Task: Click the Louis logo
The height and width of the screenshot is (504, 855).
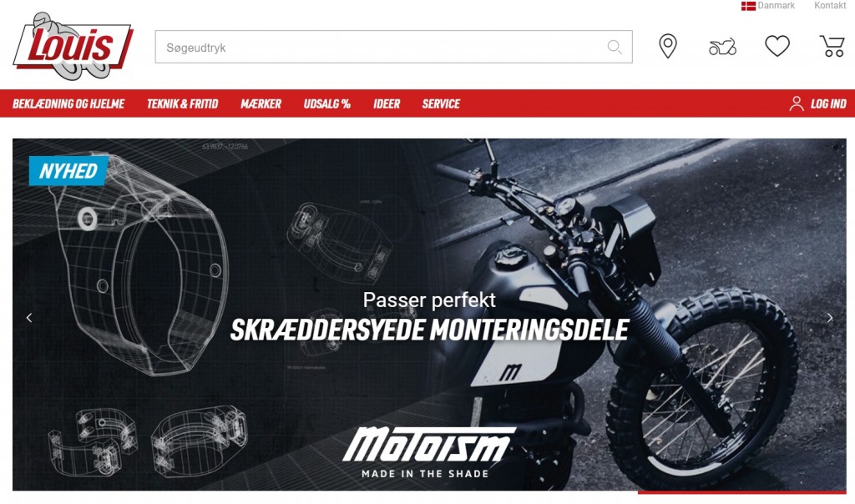Action: (x=73, y=47)
